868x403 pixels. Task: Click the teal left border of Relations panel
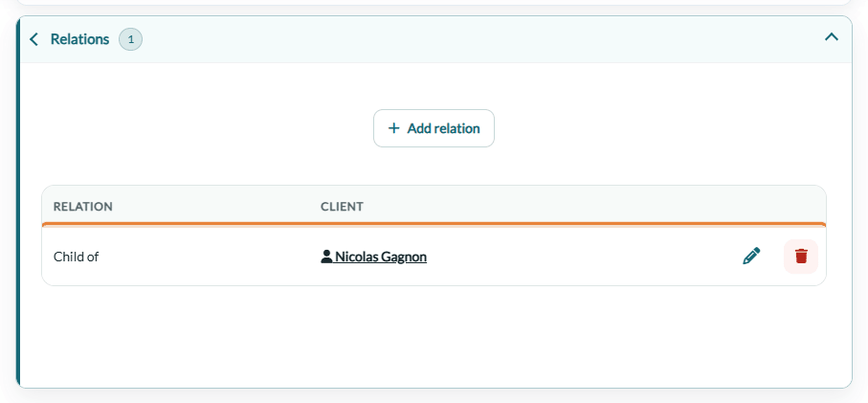(18, 202)
